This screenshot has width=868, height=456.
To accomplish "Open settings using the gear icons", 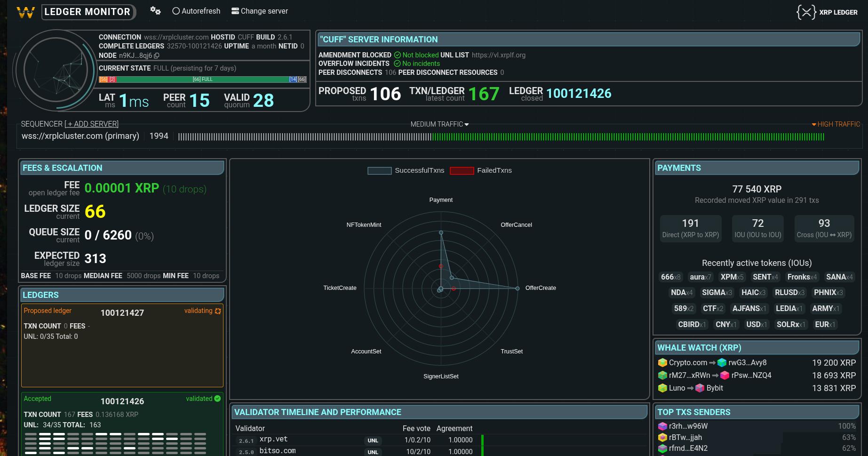I will [155, 10].
